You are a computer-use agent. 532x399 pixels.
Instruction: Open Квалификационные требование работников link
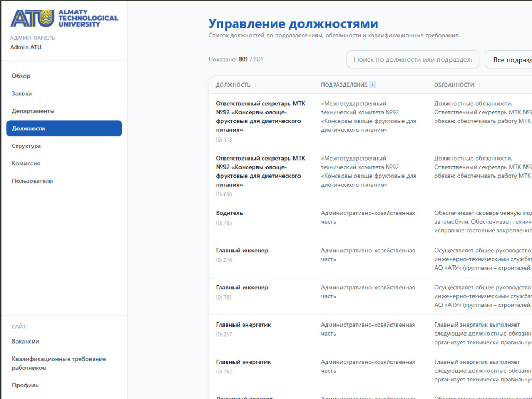coord(64,363)
